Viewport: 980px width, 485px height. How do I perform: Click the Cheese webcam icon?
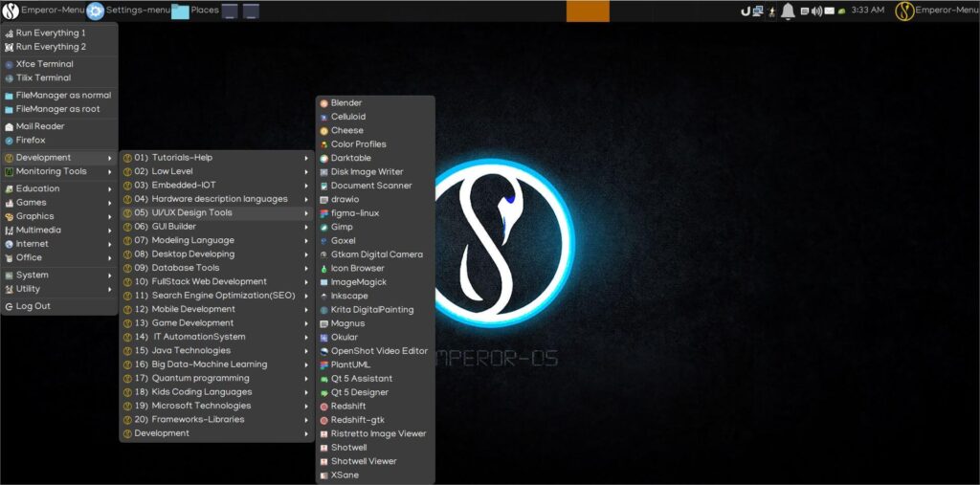tap(323, 131)
